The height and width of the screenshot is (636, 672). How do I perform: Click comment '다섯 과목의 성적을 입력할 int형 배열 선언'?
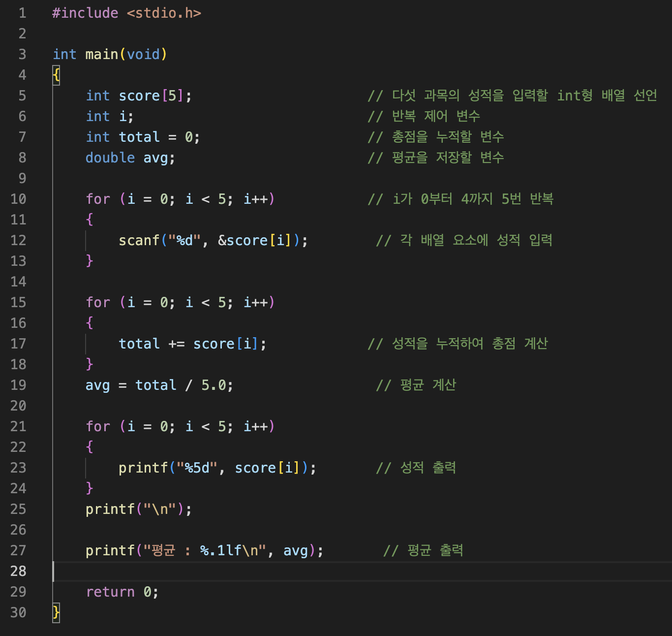coord(524,95)
